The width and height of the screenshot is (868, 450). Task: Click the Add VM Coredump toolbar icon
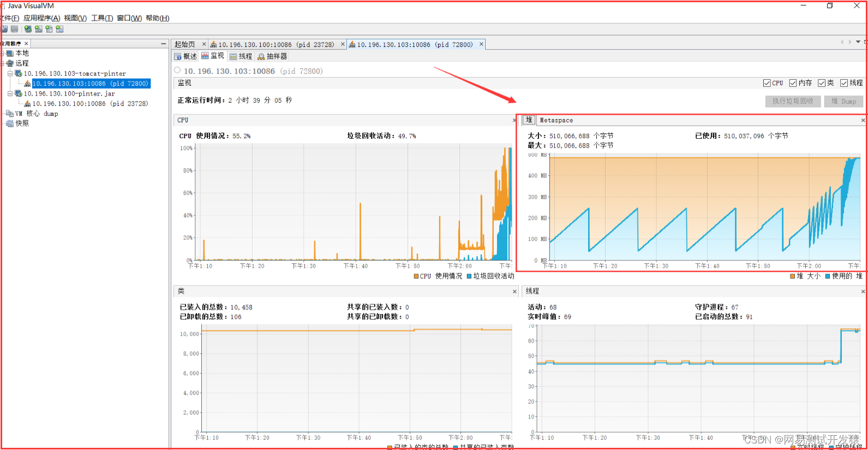(49, 29)
